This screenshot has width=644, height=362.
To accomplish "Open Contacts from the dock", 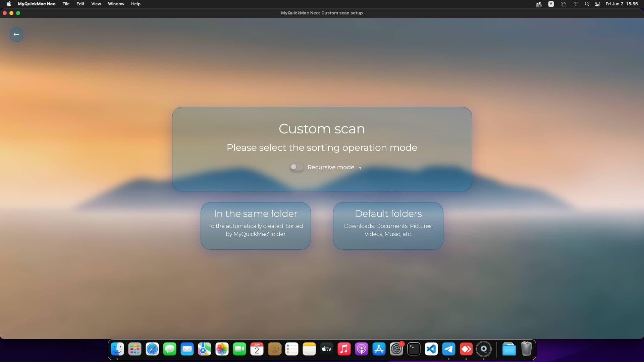I will pos(274,349).
